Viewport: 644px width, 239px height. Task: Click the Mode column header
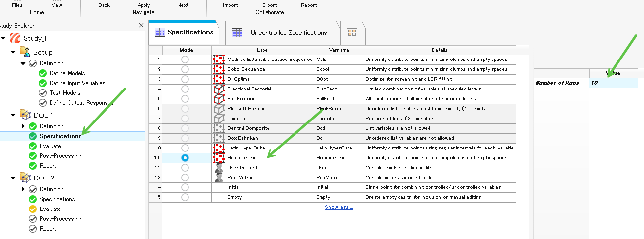(x=187, y=50)
